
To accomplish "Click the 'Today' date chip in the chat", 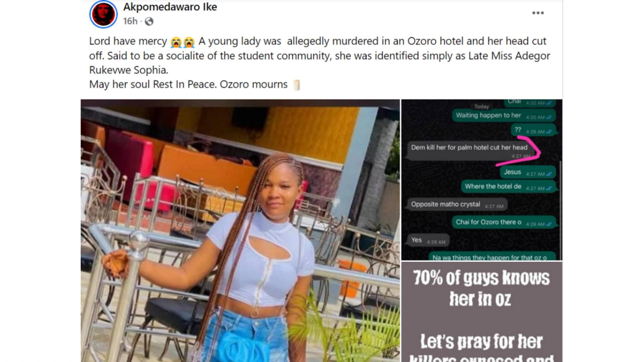I will pyautogui.click(x=481, y=106).
